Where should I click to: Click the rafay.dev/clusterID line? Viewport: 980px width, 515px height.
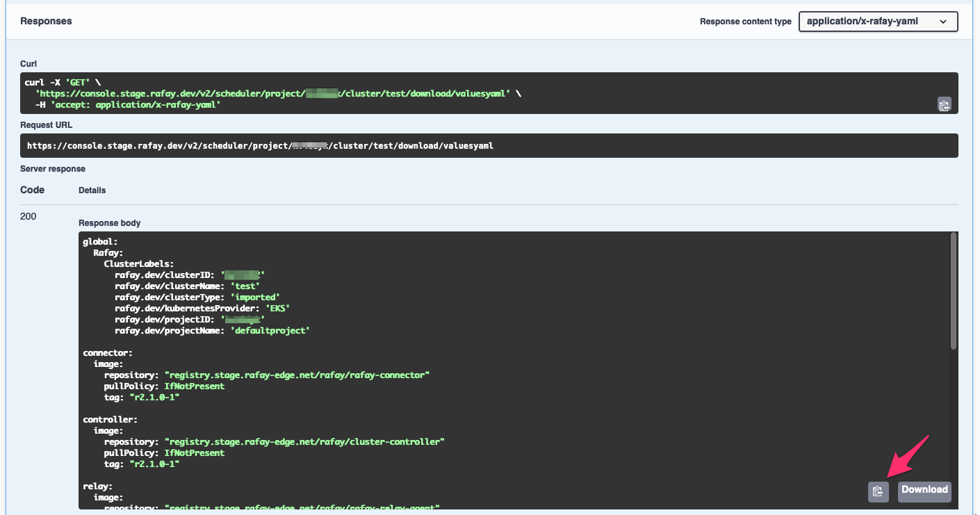(190, 275)
